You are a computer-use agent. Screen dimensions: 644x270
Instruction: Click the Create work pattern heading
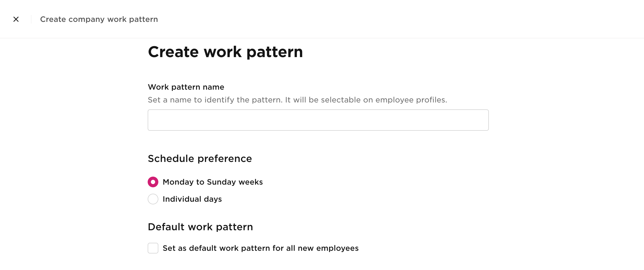pyautogui.click(x=225, y=51)
